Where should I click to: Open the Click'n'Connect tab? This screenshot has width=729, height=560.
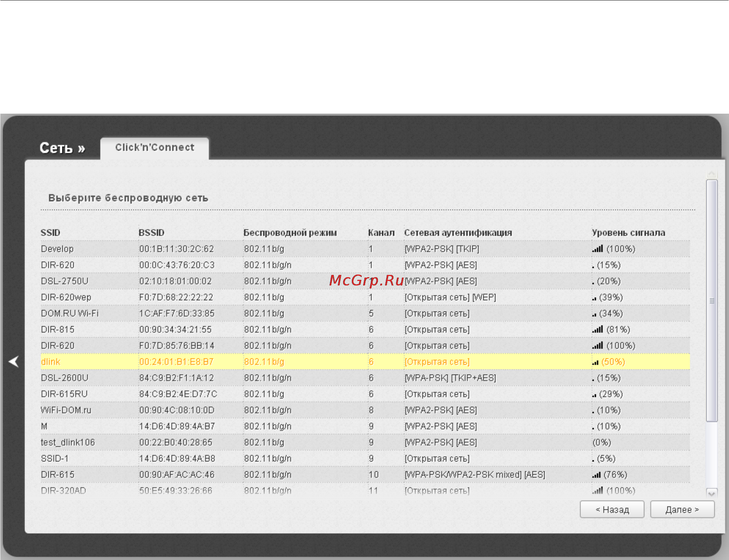coord(155,148)
